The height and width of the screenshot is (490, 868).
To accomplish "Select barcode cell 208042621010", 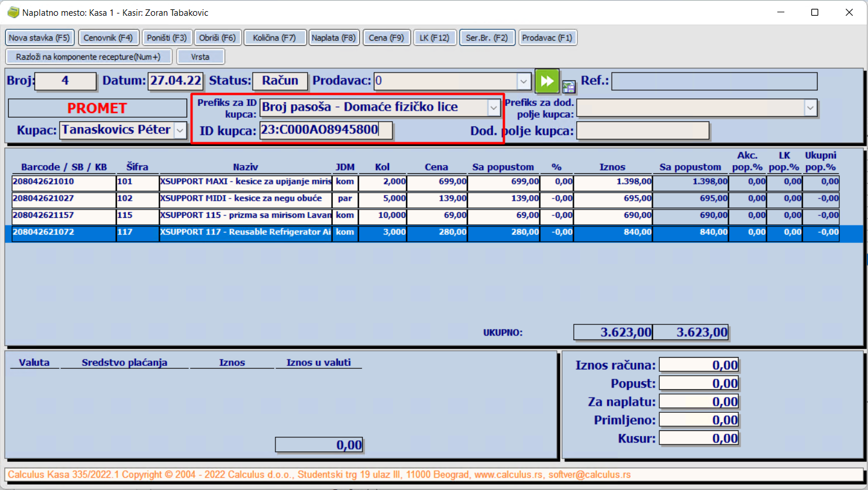I will coord(64,182).
